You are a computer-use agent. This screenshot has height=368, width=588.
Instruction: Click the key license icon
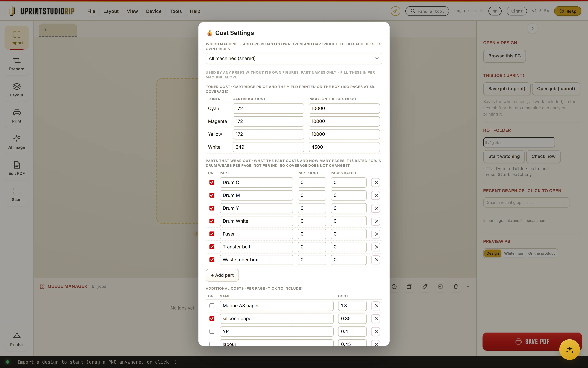pos(395,11)
